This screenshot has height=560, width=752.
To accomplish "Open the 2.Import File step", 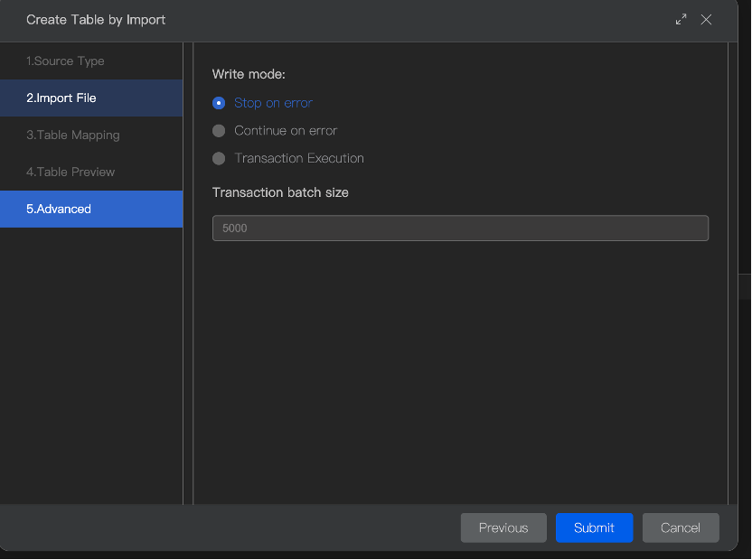I will click(61, 98).
